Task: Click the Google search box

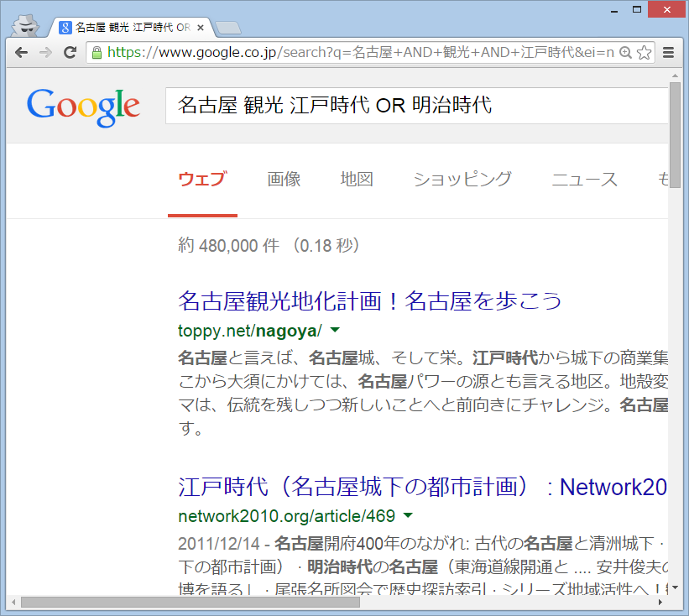Action: 416,106
